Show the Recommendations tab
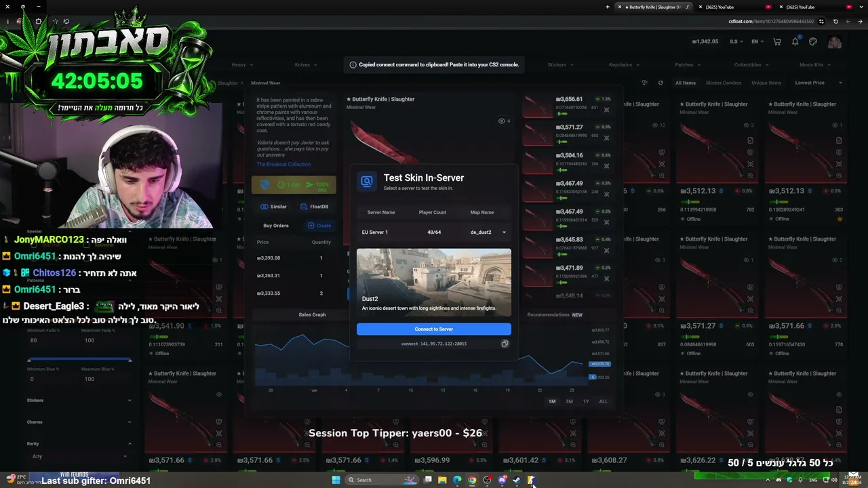Screen dimensions: 868x488 [x=555, y=314]
